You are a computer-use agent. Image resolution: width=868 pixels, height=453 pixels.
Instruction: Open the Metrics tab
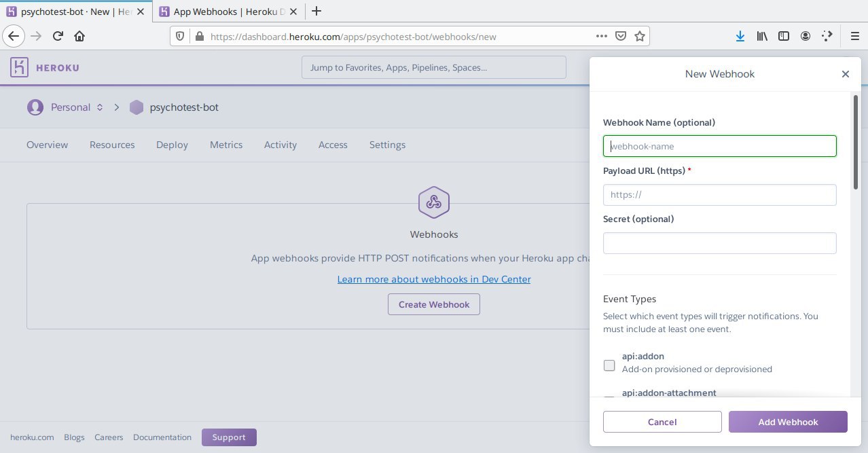point(226,145)
